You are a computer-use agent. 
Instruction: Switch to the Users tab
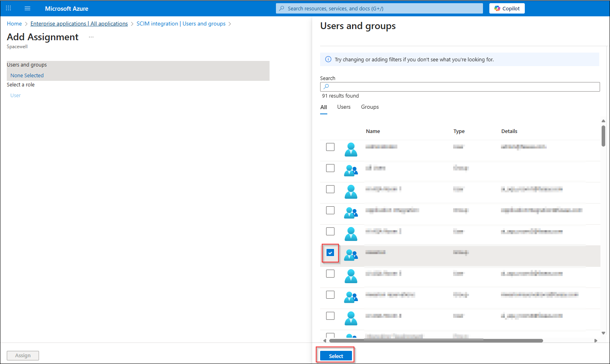click(344, 107)
